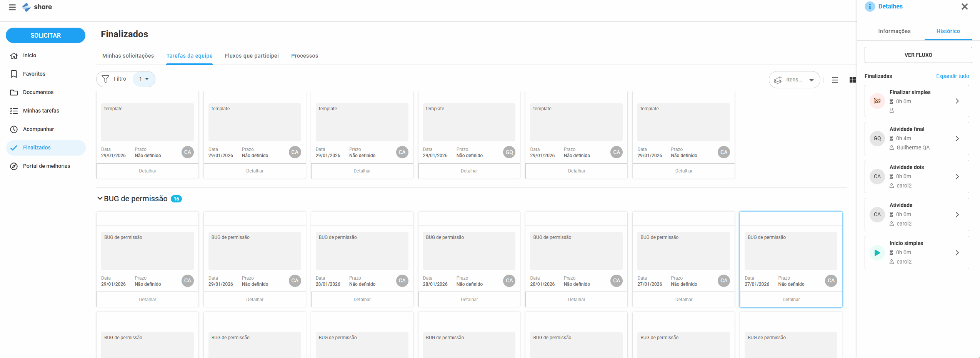Expand the Atividade final history entry
This screenshot has height=358, width=980.
tap(957, 139)
